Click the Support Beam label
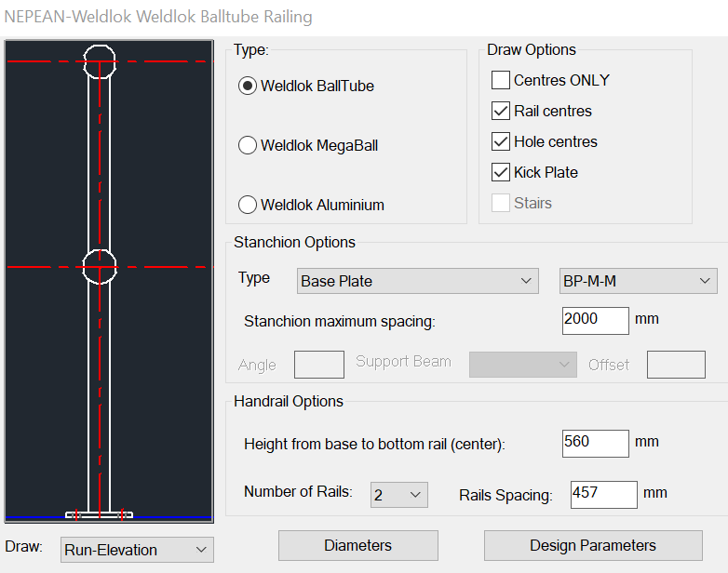This screenshot has width=728, height=573. [x=403, y=362]
